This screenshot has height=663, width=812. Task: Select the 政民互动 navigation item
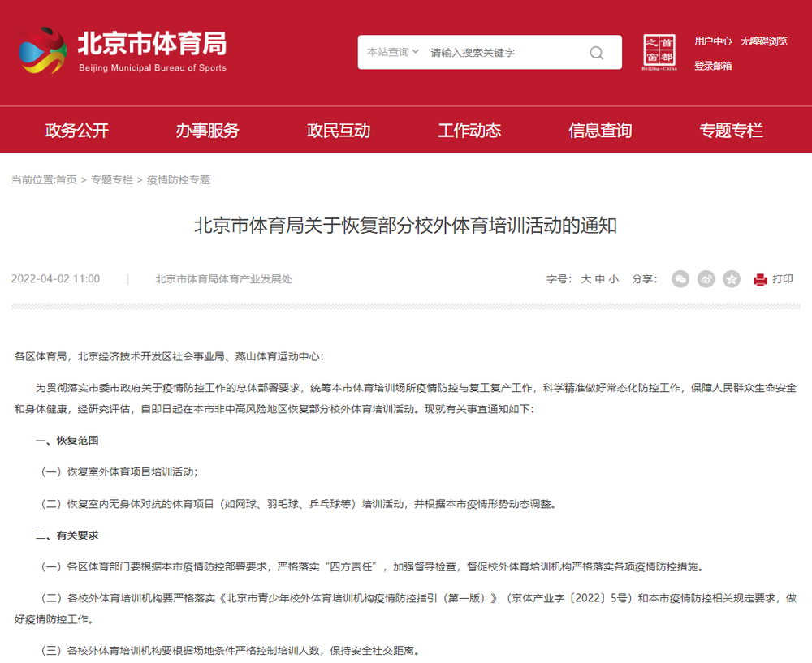pyautogui.click(x=339, y=131)
